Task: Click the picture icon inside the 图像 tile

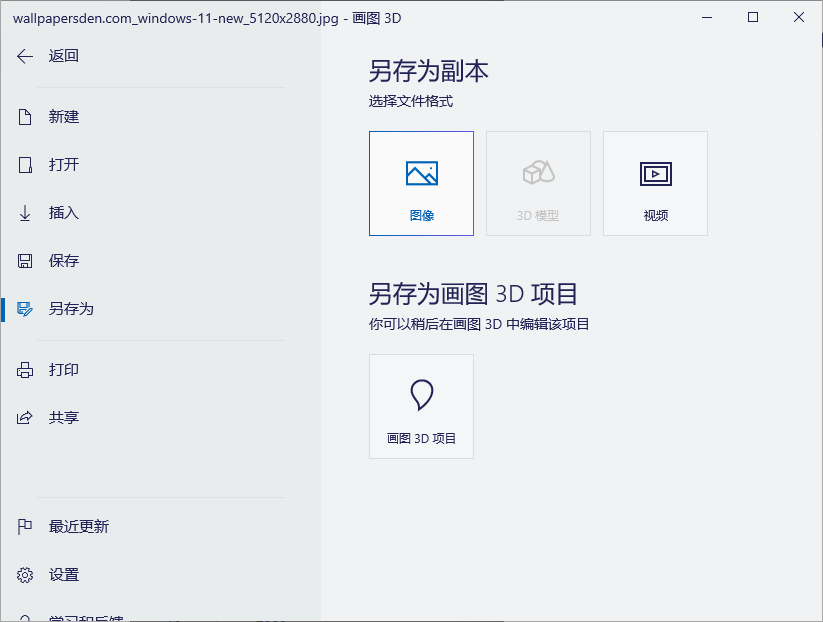Action: [x=421, y=172]
